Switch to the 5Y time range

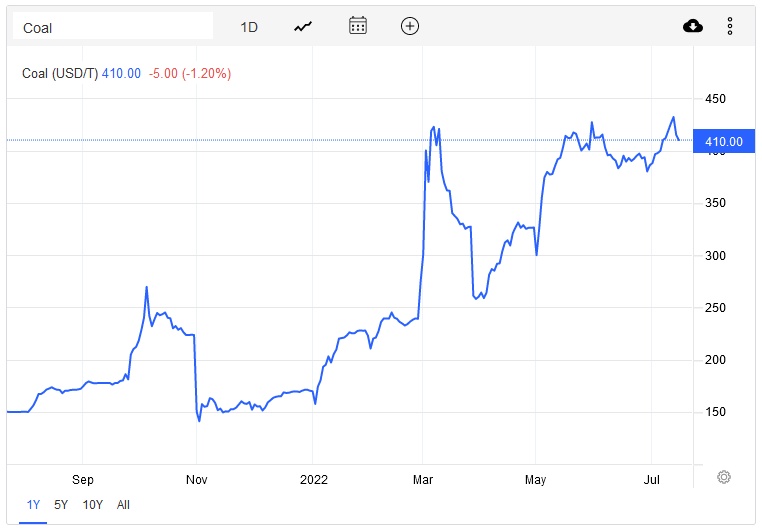click(x=62, y=505)
